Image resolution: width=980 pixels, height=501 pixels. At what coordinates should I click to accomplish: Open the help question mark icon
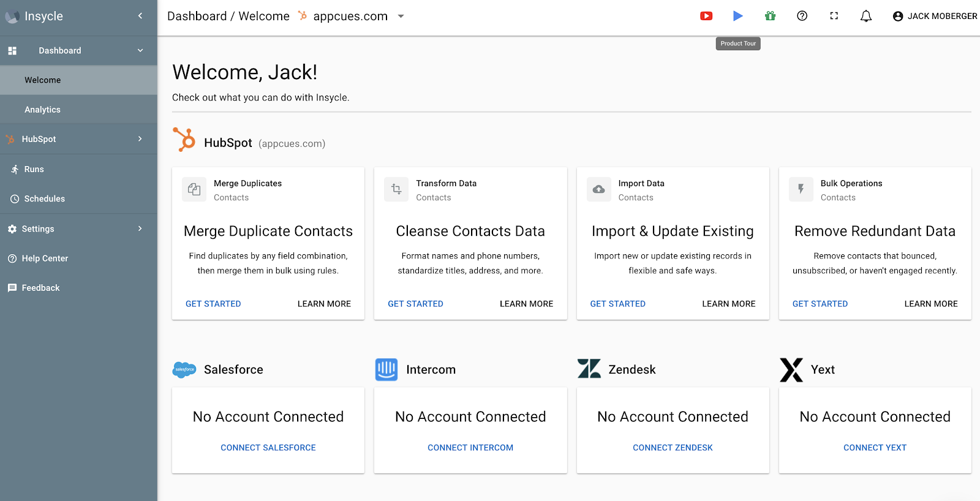coord(802,16)
